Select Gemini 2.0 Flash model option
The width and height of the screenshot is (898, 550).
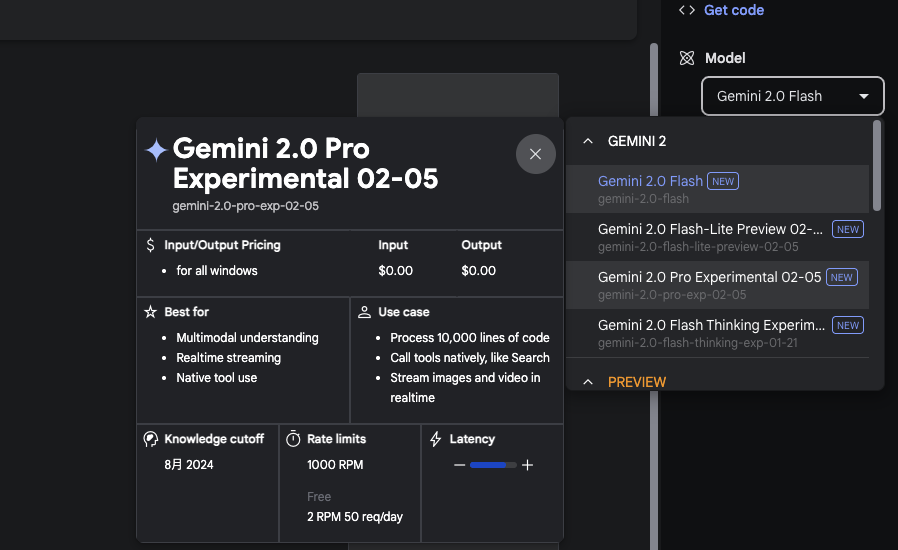point(718,189)
